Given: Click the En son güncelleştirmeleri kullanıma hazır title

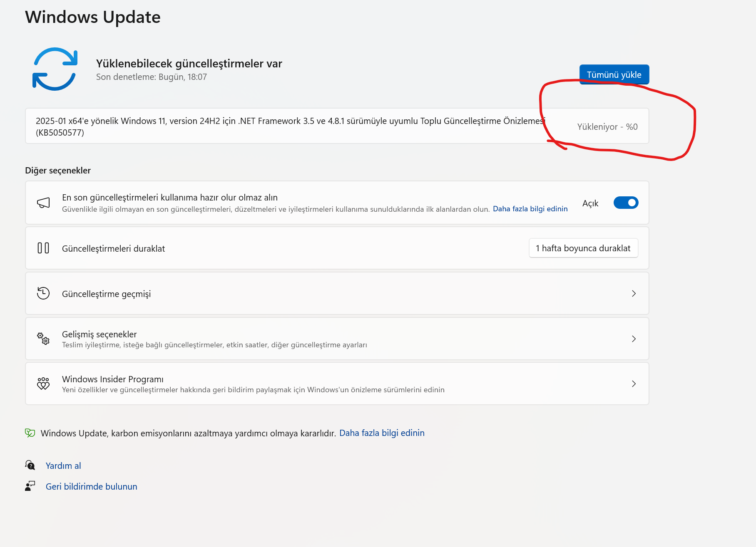Looking at the screenshot, I should [170, 198].
